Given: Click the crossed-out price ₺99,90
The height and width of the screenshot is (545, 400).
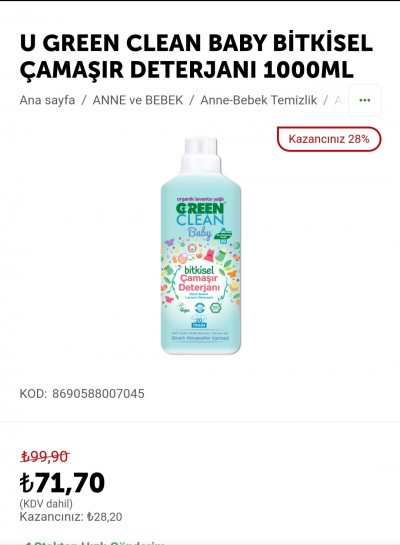Looking at the screenshot, I should tap(45, 457).
